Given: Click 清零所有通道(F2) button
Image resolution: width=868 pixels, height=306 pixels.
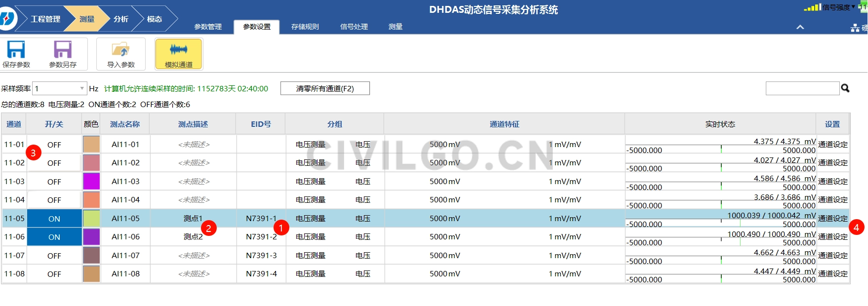Looking at the screenshot, I should point(325,88).
